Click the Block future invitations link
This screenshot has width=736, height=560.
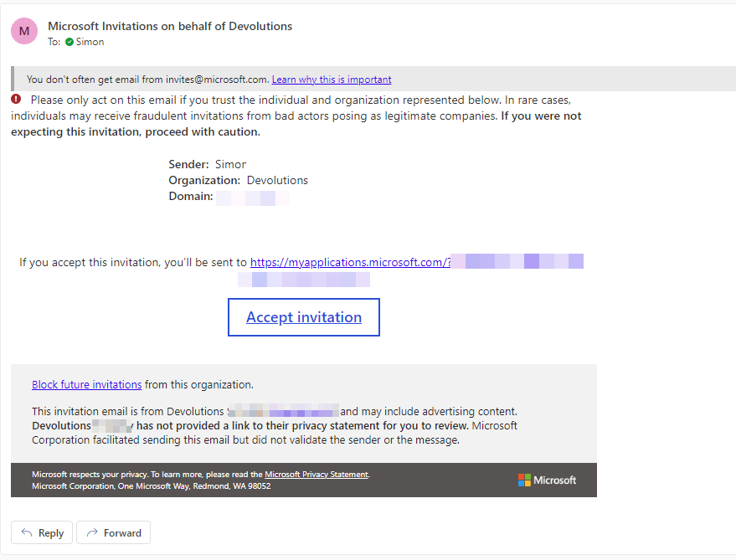86,385
